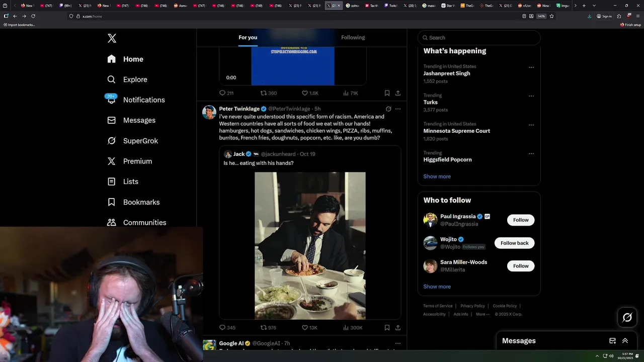Open options for Turks trend
The width and height of the screenshot is (644, 362).
pos(531,96)
